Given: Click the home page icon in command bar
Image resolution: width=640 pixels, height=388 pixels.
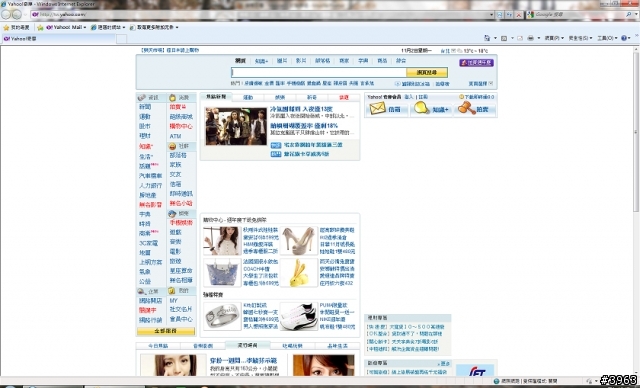Looking at the screenshot, I should 487,38.
